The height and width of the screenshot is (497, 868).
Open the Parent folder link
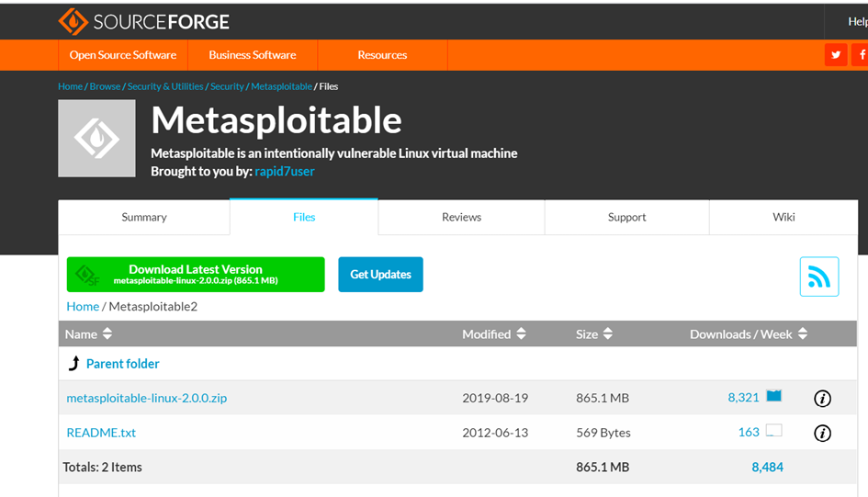click(123, 364)
